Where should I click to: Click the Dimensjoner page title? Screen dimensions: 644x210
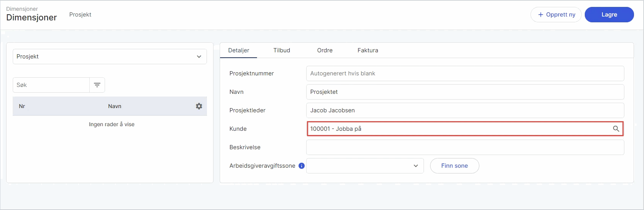(32, 18)
